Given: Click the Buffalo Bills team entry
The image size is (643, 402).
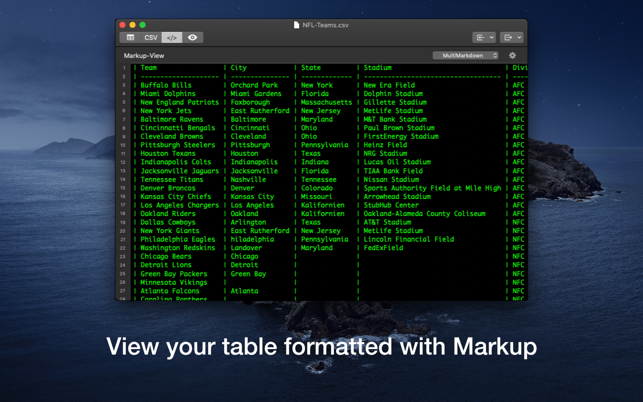Looking at the screenshot, I should (x=166, y=85).
